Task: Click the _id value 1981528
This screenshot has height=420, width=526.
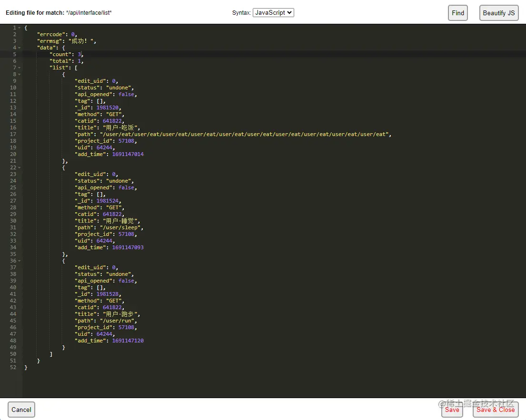Action: point(108,294)
